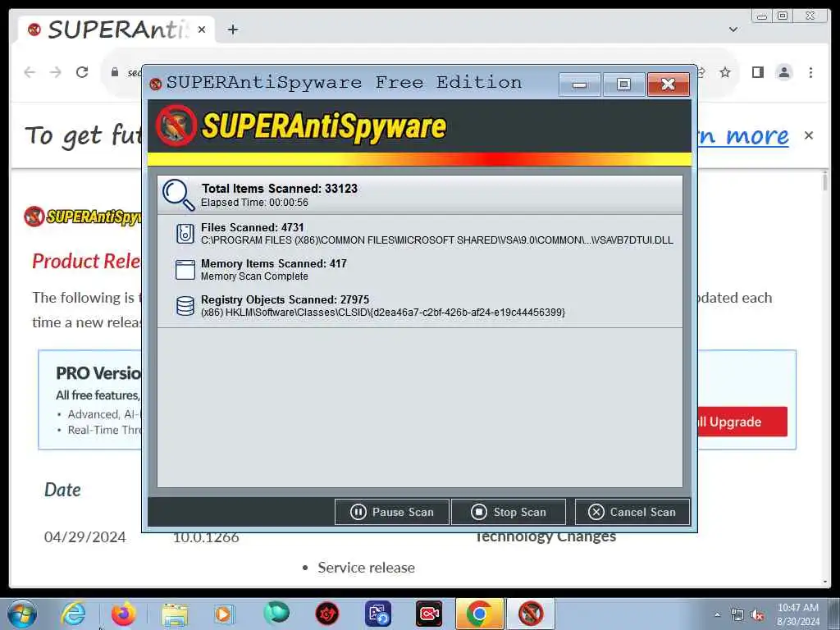Open Chrome three-dot menu
The image size is (840, 630).
810,72
